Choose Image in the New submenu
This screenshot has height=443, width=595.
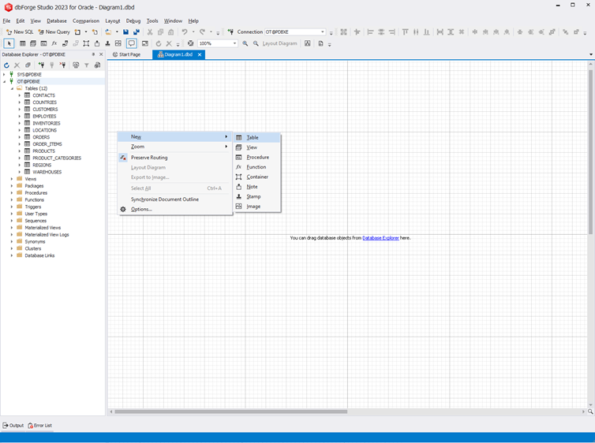tap(257, 207)
